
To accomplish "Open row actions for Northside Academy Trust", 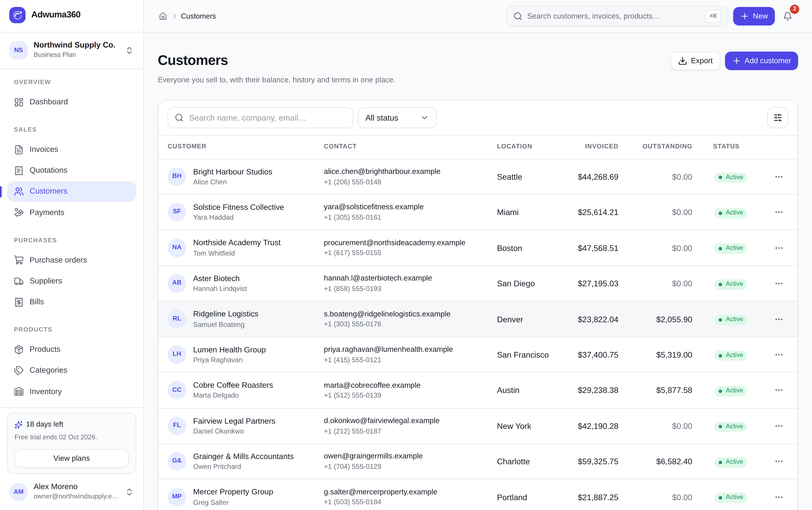I will [779, 248].
